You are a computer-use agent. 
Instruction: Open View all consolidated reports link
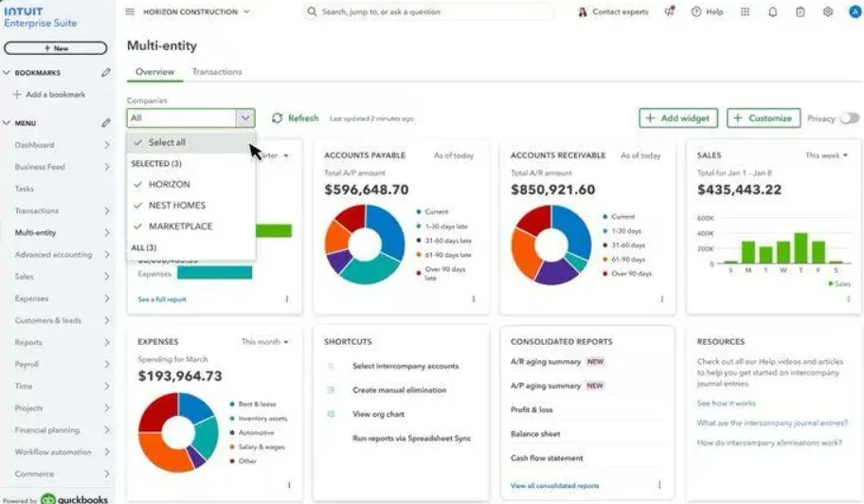point(555,485)
